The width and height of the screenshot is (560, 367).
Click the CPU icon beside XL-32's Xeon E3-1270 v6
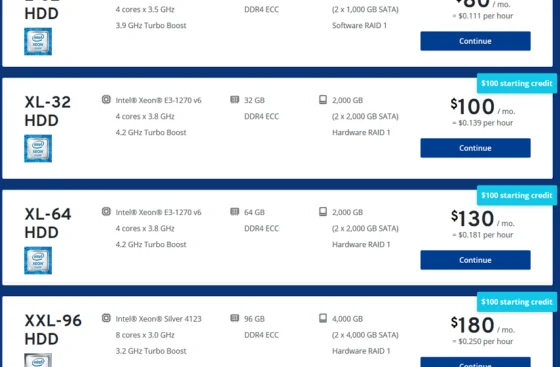(x=106, y=100)
